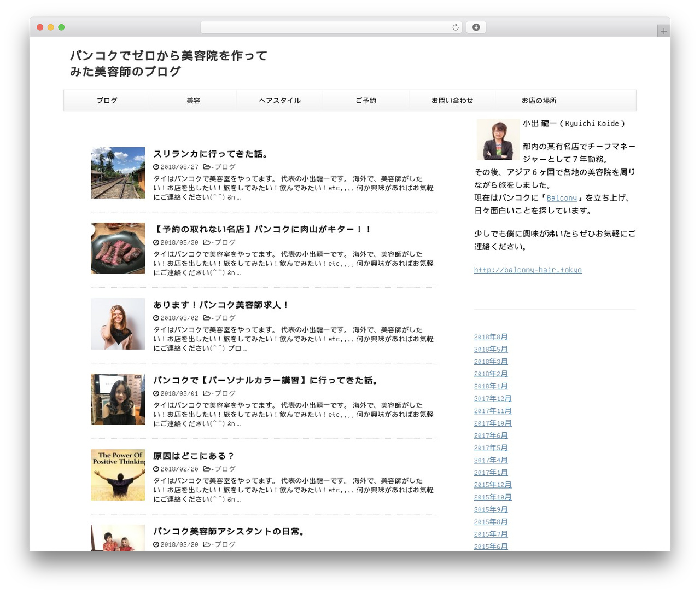Open the お店の場所 menu item
Image resolution: width=700 pixels, height=593 pixels.
tap(539, 101)
